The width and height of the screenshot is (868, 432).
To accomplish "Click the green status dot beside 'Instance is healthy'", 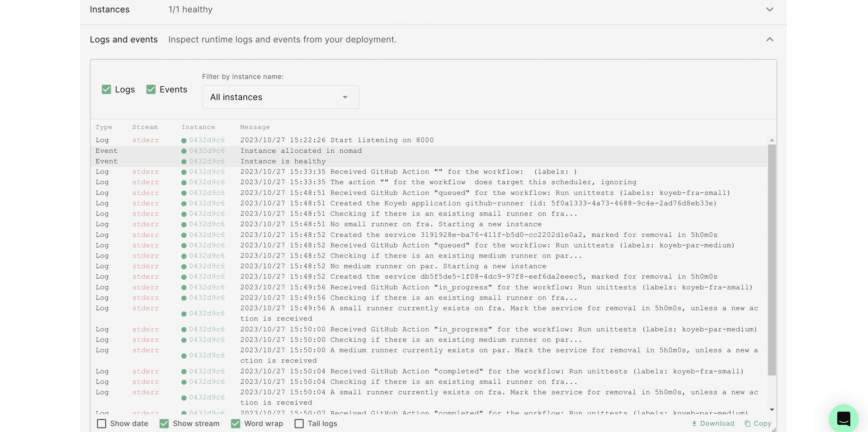I will (x=184, y=162).
